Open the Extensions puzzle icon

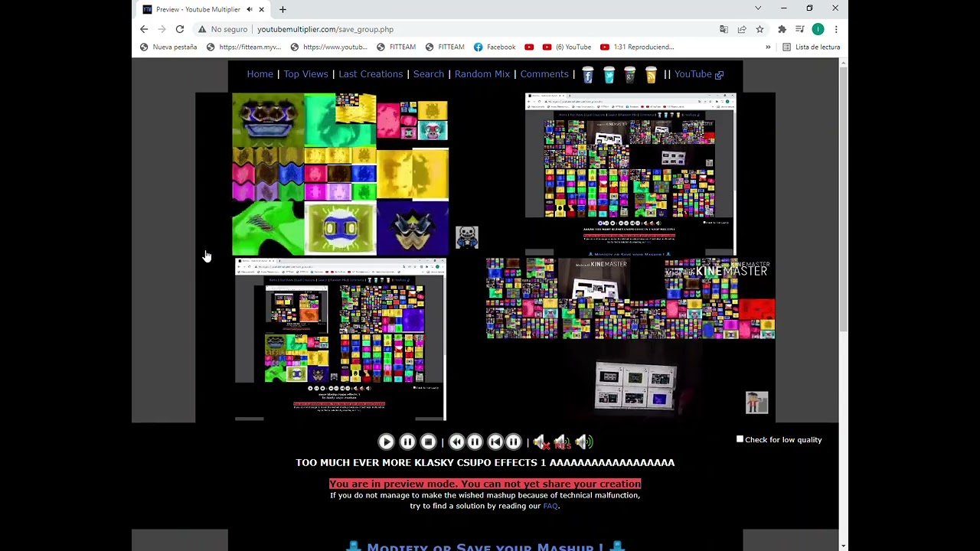point(782,29)
